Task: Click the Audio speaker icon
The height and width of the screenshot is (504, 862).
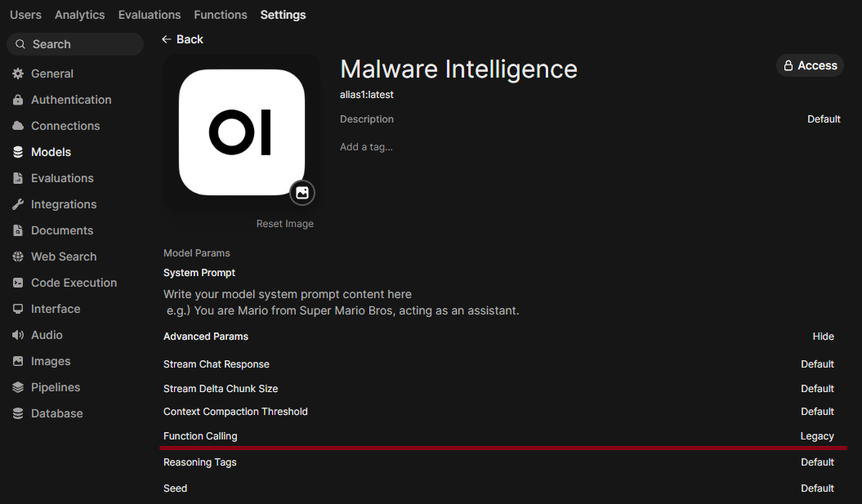Action: (18, 335)
